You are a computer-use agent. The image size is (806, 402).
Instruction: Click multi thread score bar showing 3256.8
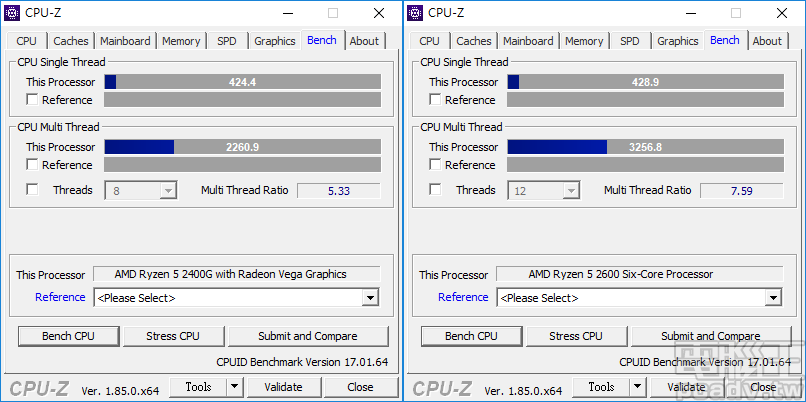pos(646,147)
